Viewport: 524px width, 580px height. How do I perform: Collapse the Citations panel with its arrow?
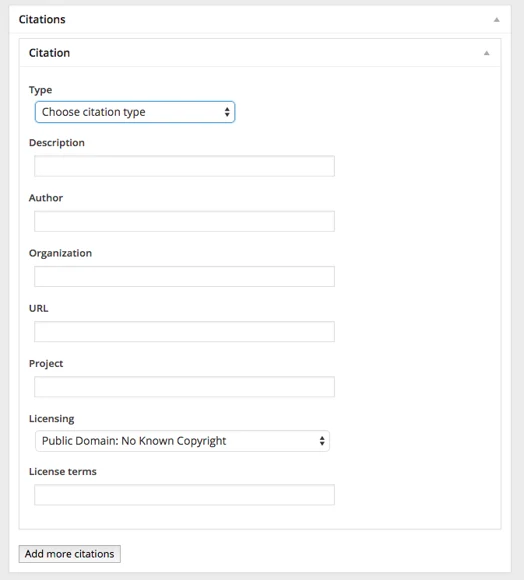497,20
